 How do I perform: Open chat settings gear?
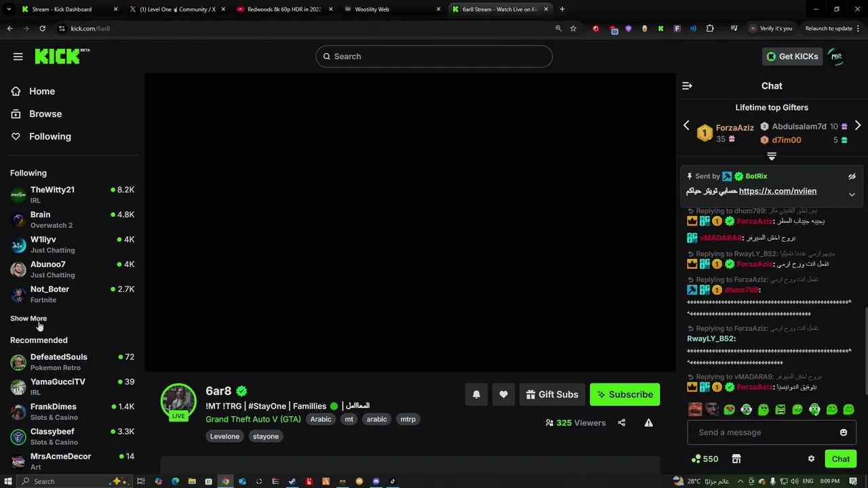(811, 459)
